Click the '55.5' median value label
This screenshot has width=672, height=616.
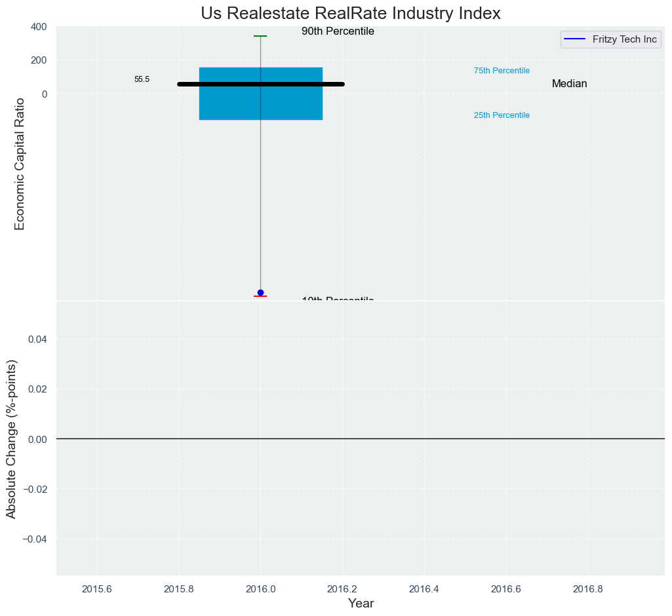[x=142, y=79]
